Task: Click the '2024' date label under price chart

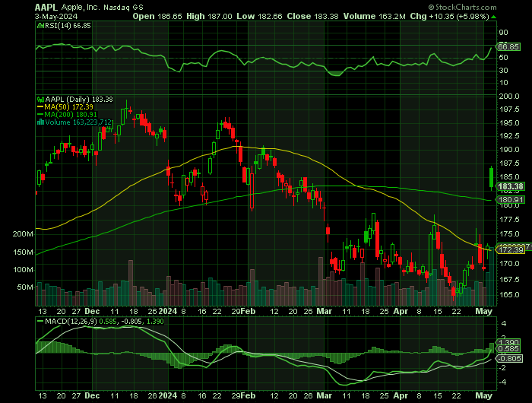Action: [168, 311]
